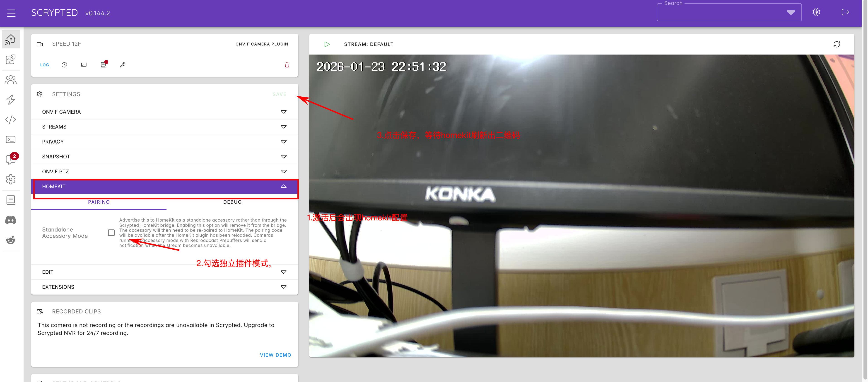Screen dimensions: 868x382
Task: Click the red delete trash icon
Action: pyautogui.click(x=287, y=65)
